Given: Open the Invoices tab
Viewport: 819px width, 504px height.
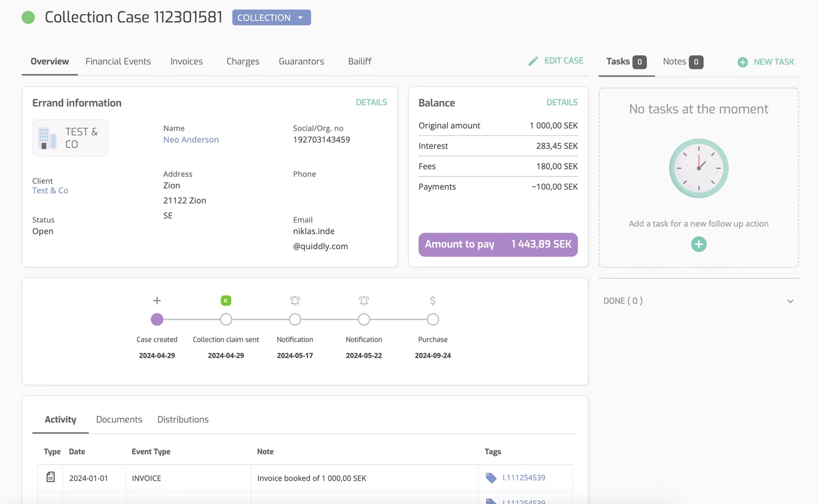Looking at the screenshot, I should (x=187, y=61).
